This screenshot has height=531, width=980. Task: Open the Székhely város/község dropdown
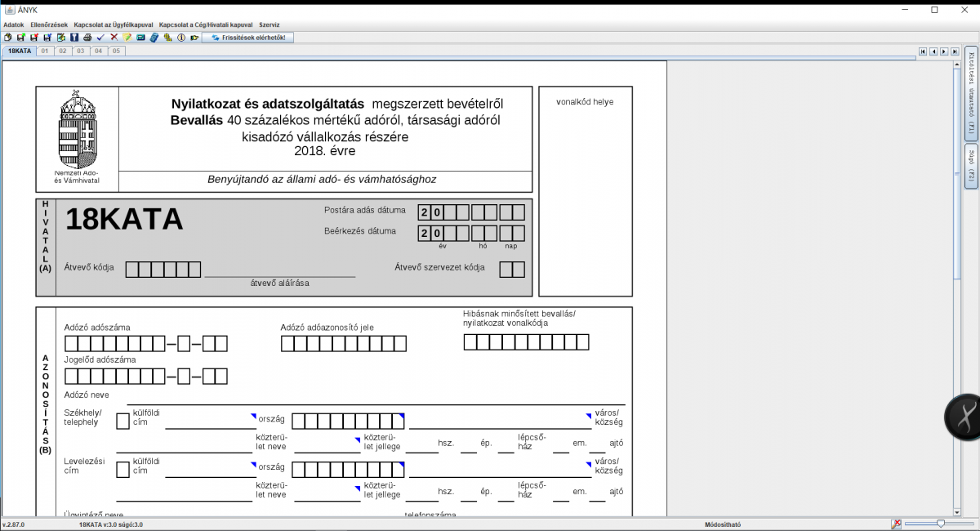587,417
